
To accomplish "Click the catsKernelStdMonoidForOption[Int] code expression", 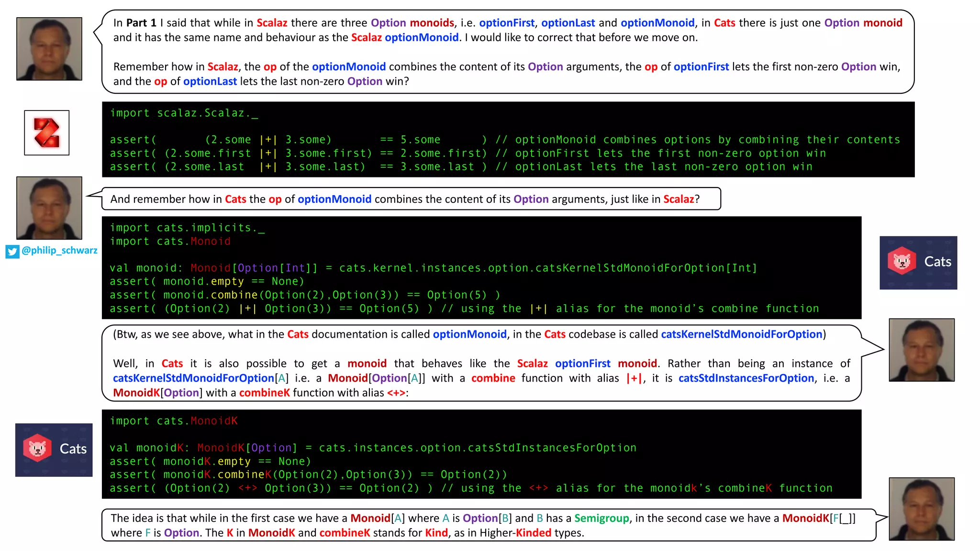I will pyautogui.click(x=646, y=268).
